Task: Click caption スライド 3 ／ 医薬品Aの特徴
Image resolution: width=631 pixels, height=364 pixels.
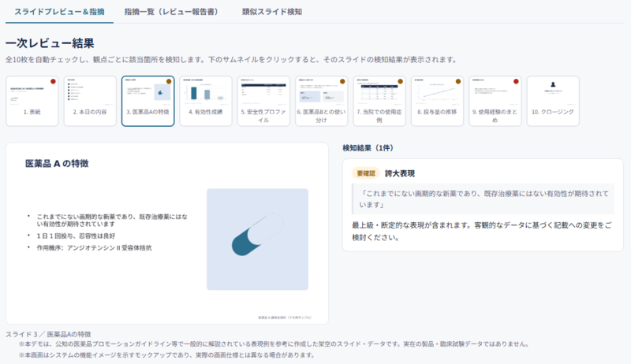Action: [48, 334]
